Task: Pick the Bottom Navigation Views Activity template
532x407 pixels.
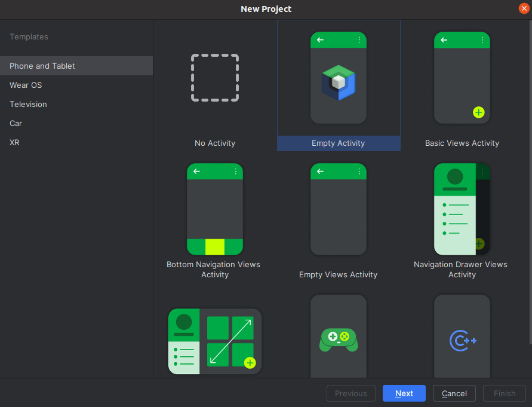Action: [x=215, y=209]
